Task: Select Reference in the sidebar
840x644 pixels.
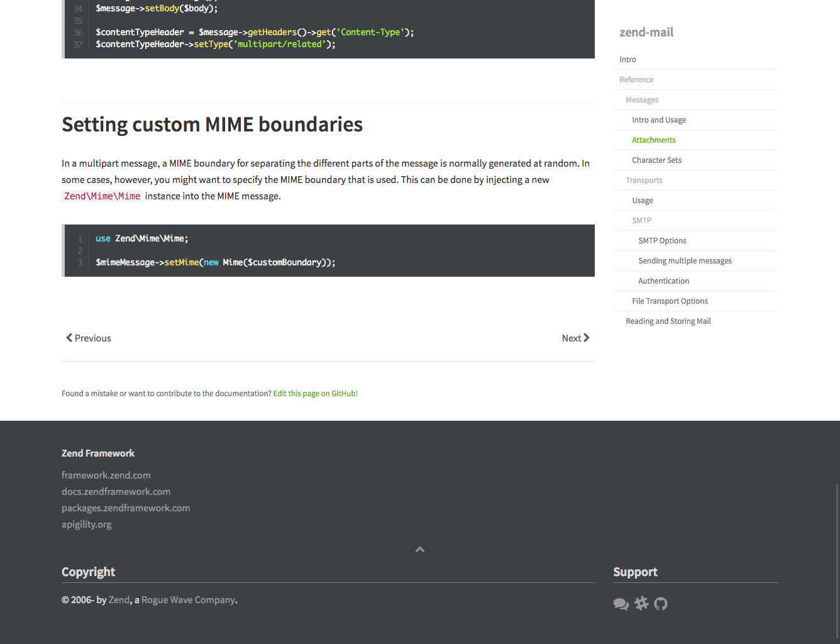Action: [x=696, y=80]
